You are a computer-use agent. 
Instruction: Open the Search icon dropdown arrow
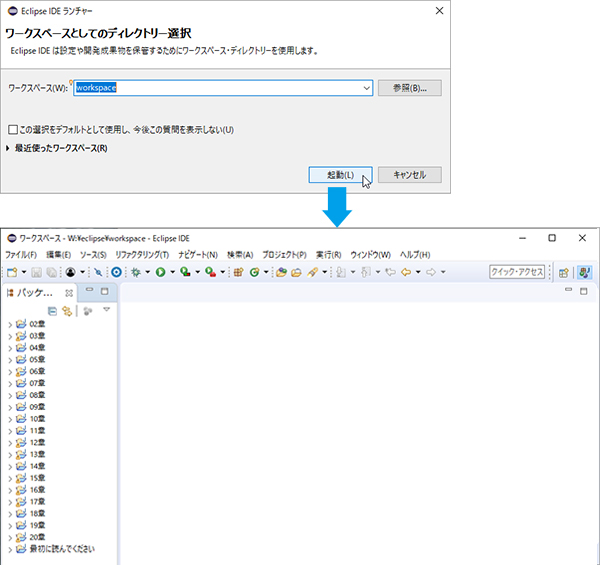324,272
